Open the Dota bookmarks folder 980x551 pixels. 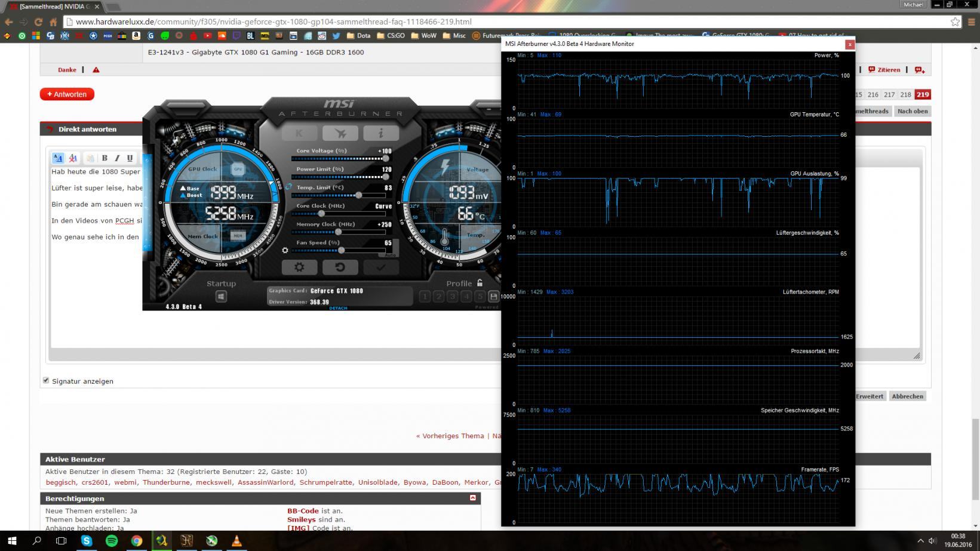pyautogui.click(x=358, y=36)
